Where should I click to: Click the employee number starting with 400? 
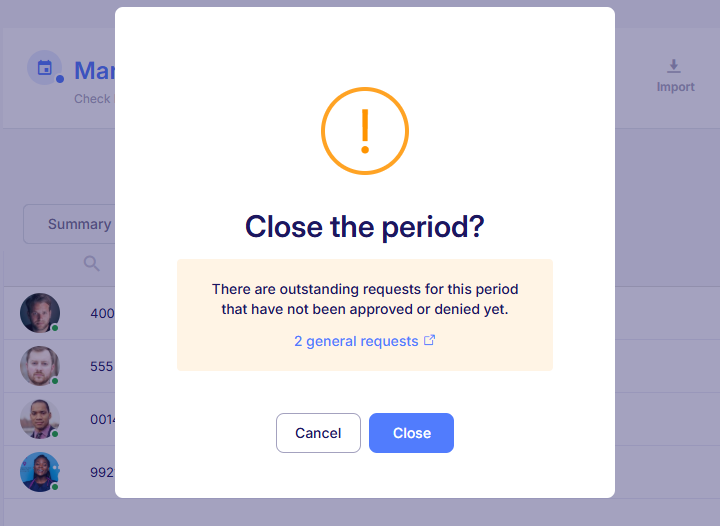pyautogui.click(x=102, y=313)
